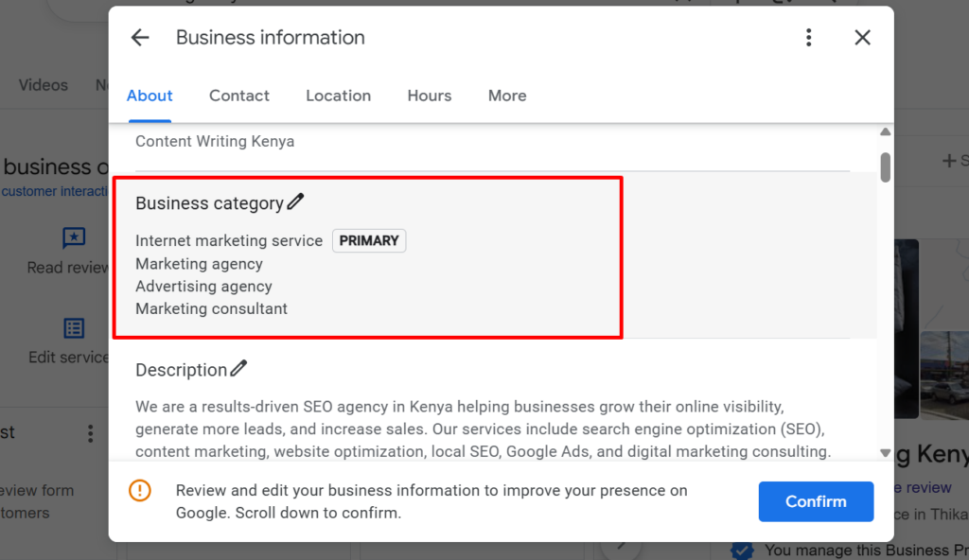The width and height of the screenshot is (969, 560).
Task: Open the More tab
Action: coord(507,96)
